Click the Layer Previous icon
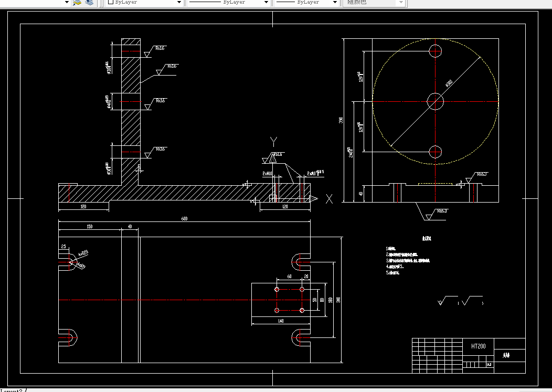 coord(89,2)
